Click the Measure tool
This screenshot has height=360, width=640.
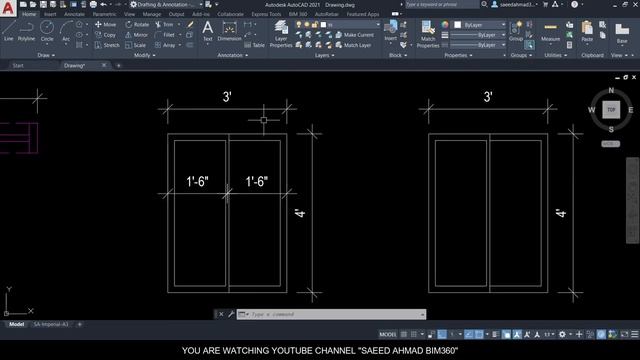[x=550, y=32]
